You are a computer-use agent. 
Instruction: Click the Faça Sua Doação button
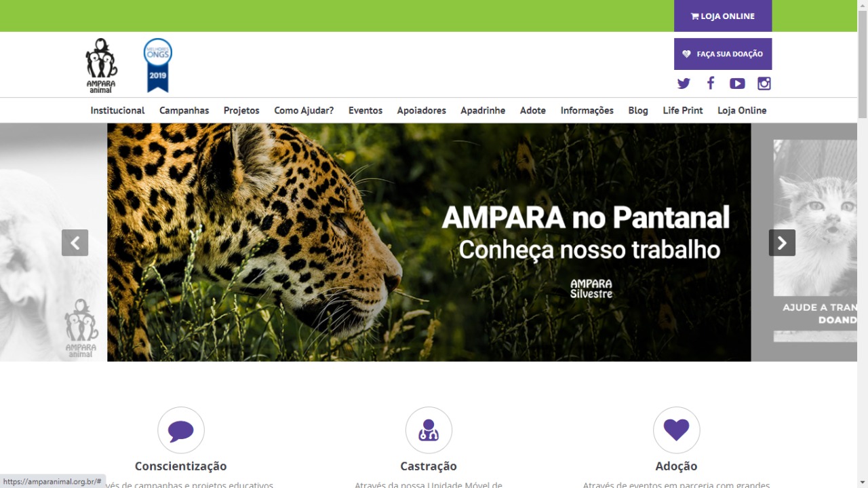(x=723, y=54)
